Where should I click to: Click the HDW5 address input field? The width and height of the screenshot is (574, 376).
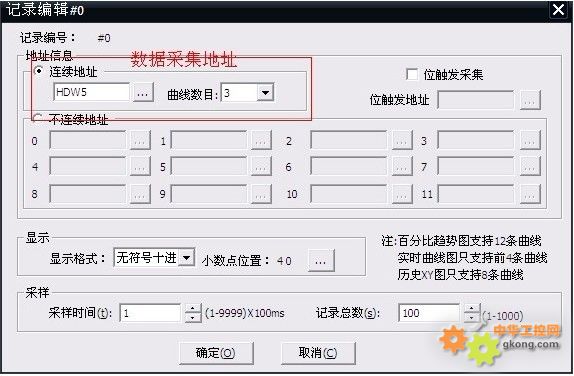click(x=92, y=92)
